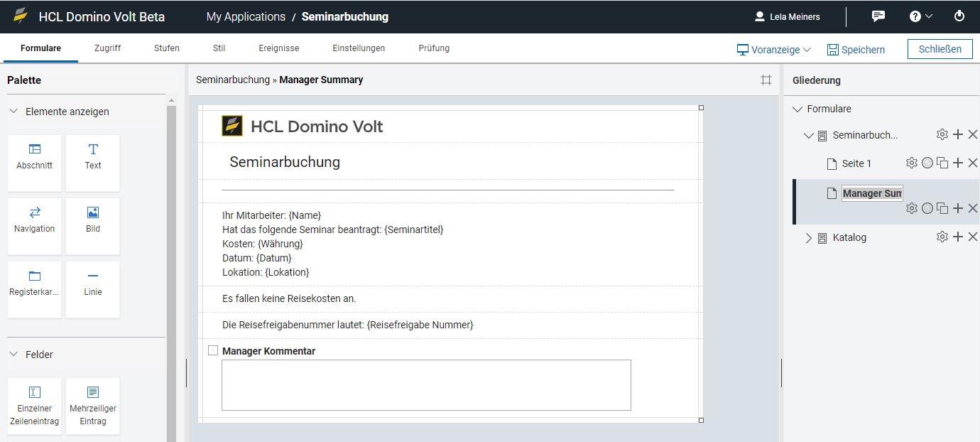The height and width of the screenshot is (442, 980).
Task: Select the HCL Domino Volt image on canvas
Action: (x=303, y=126)
